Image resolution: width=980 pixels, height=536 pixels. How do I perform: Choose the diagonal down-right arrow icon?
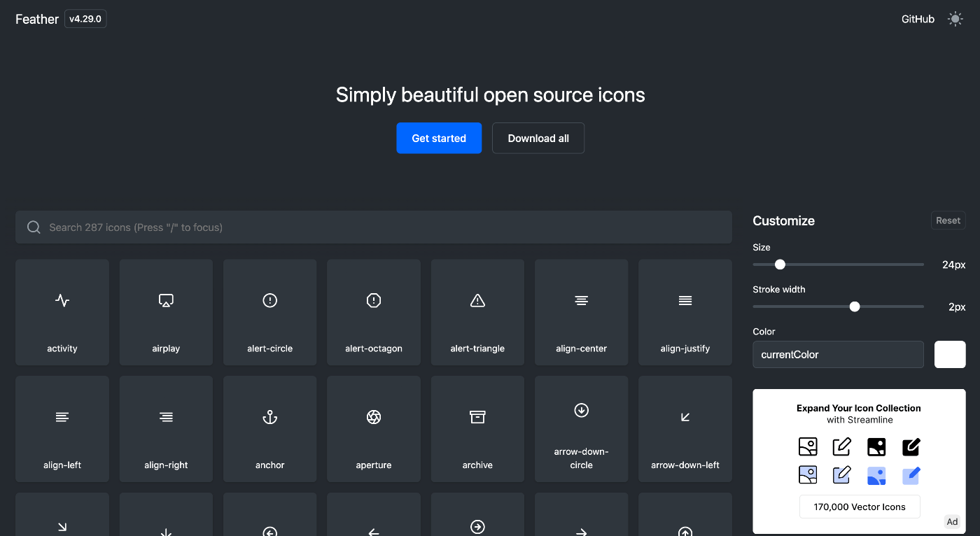(x=62, y=527)
